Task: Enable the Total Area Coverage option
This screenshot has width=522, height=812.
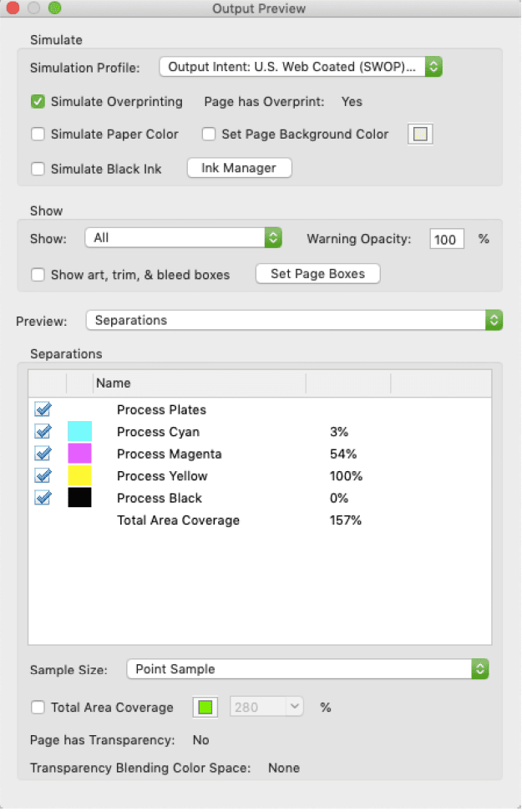Action: pyautogui.click(x=38, y=707)
